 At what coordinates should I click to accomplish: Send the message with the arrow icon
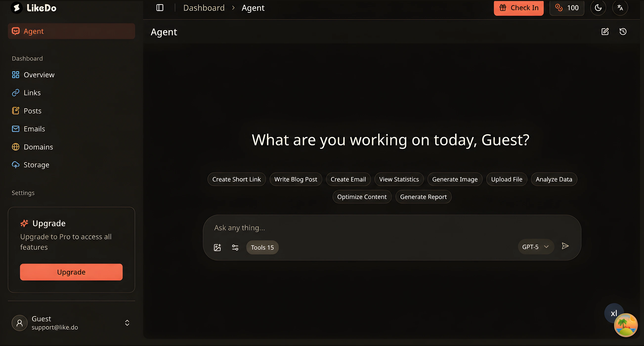tap(565, 246)
